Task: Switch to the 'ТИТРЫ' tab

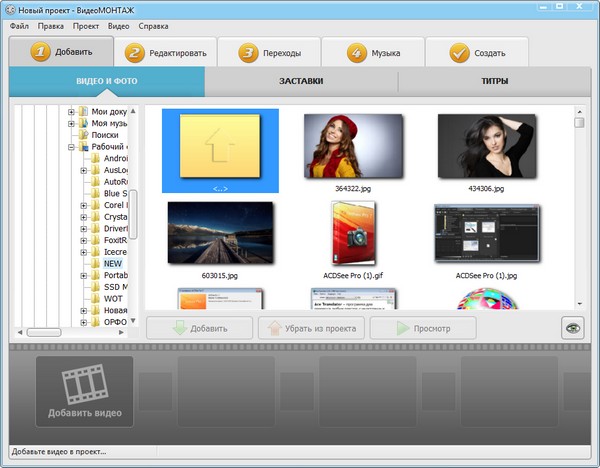Action: click(493, 81)
